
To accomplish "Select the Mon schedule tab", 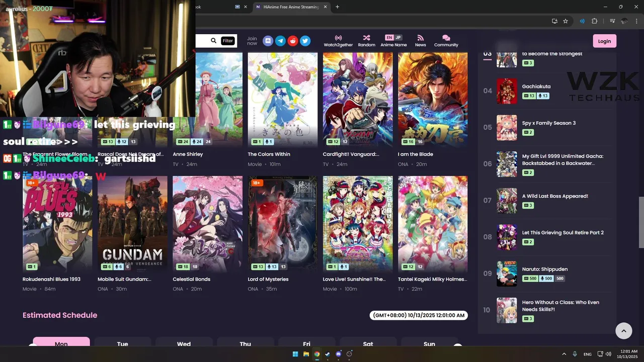I will pyautogui.click(x=61, y=342).
